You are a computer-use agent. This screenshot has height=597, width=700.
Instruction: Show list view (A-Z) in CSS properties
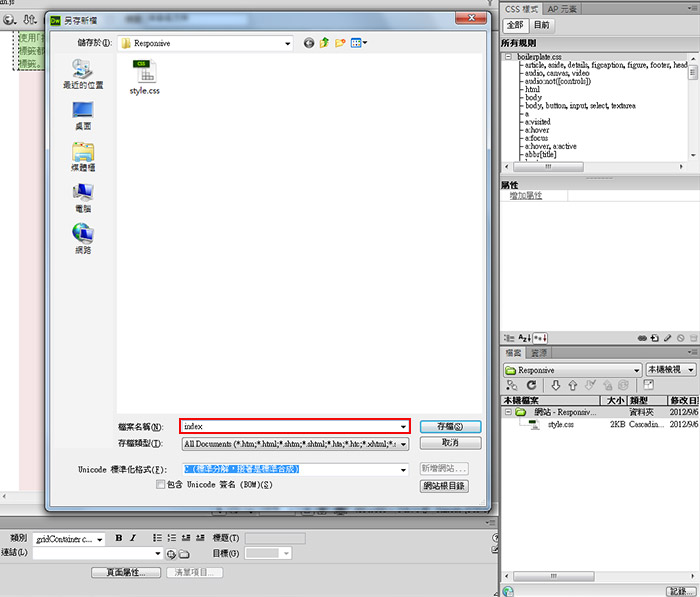pyautogui.click(x=524, y=338)
